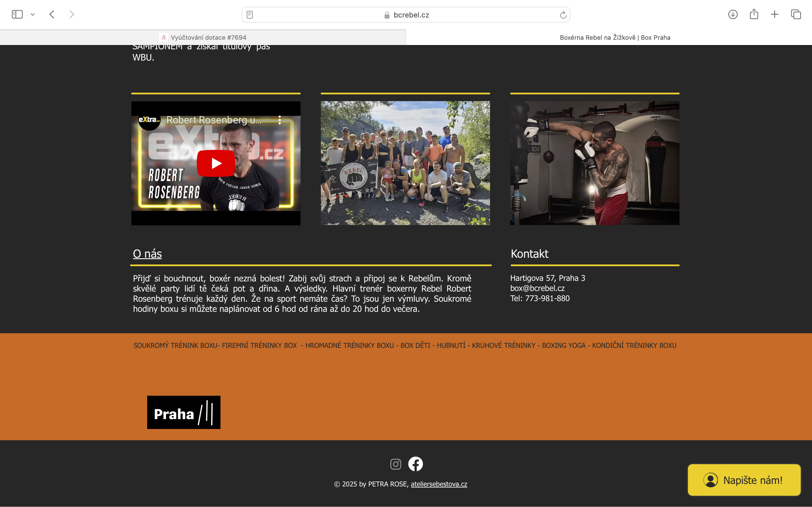812x507 pixels.
Task: Show tab overview icon
Action: (x=796, y=14)
